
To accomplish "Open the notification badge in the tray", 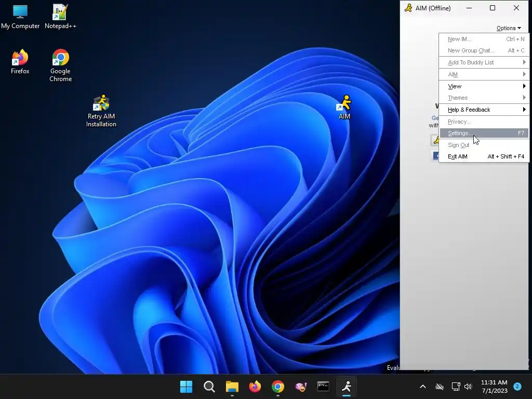I will 517,387.
